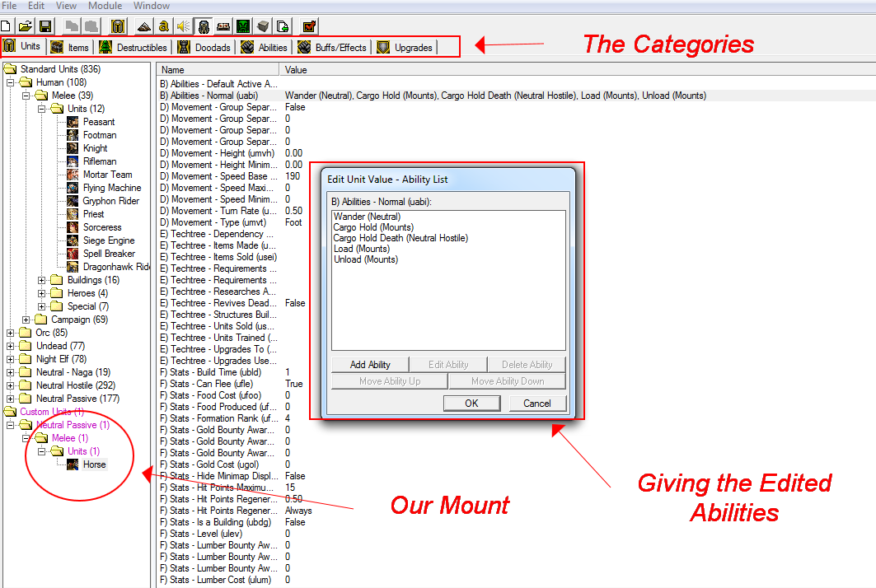Expand the Orc (85) race folder
Screen dimensions: 876x588
pos(10,333)
